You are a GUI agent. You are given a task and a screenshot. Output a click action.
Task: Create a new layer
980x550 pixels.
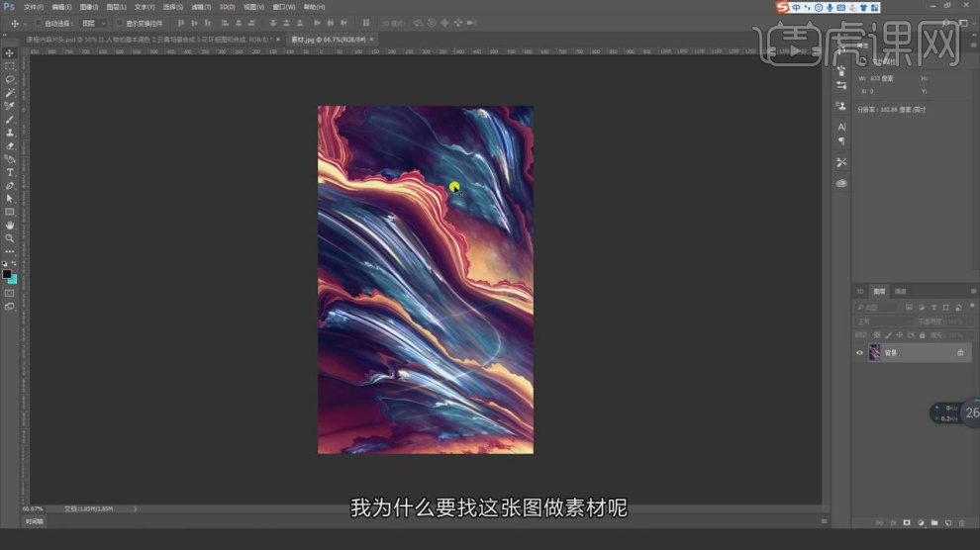pyautogui.click(x=948, y=522)
